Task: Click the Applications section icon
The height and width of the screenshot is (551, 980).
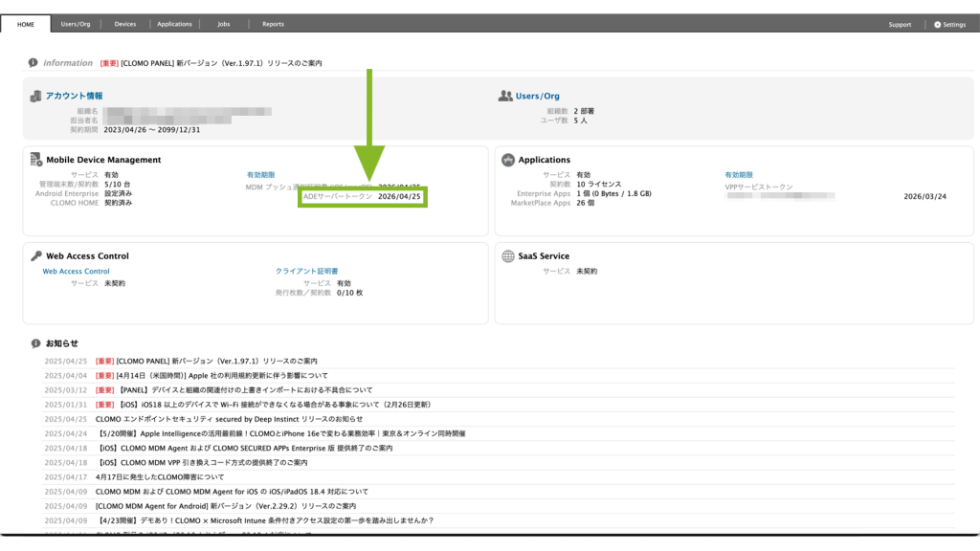Action: (x=507, y=160)
